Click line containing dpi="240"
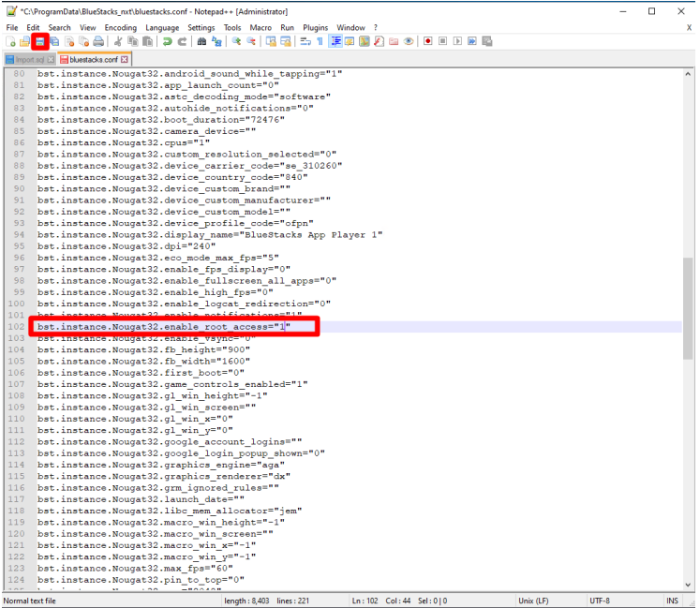This screenshot has width=700, height=608. (127, 246)
